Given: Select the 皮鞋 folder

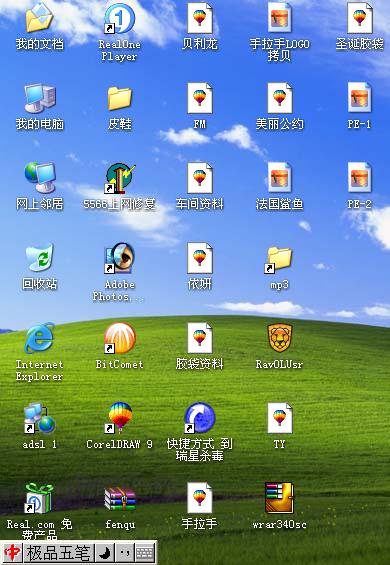Looking at the screenshot, I should 120,98.
